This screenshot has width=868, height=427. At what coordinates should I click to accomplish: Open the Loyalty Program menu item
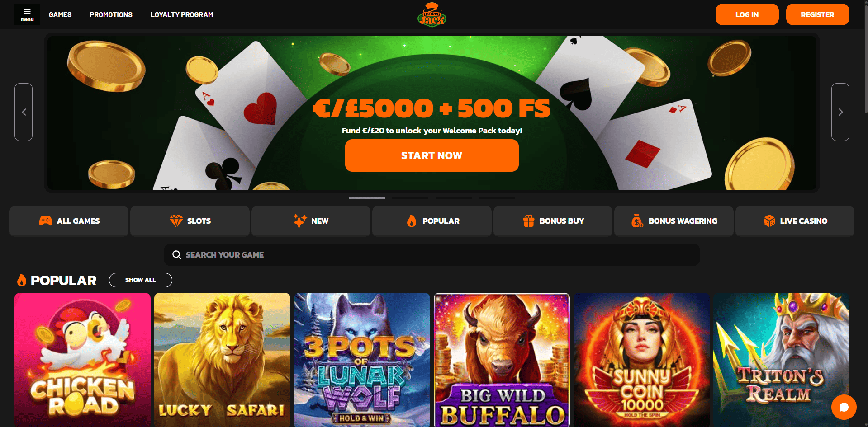tap(182, 14)
